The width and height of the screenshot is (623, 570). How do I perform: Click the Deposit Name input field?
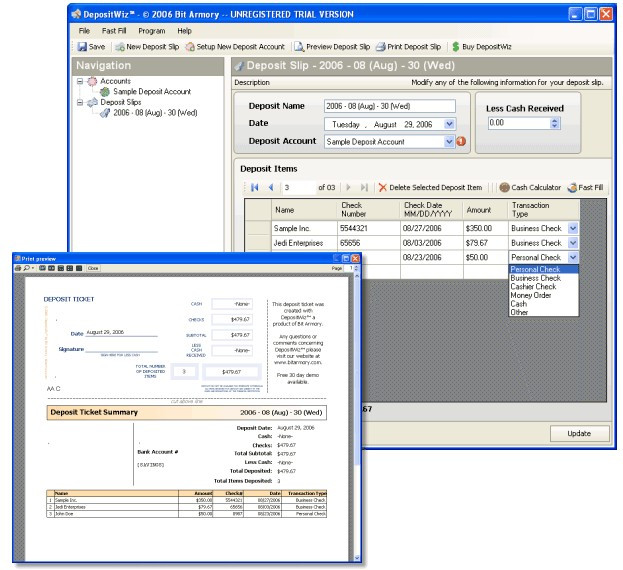click(390, 106)
